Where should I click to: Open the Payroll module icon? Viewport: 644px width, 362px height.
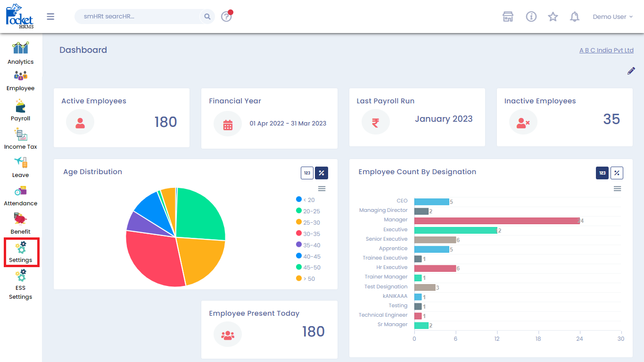point(20,106)
